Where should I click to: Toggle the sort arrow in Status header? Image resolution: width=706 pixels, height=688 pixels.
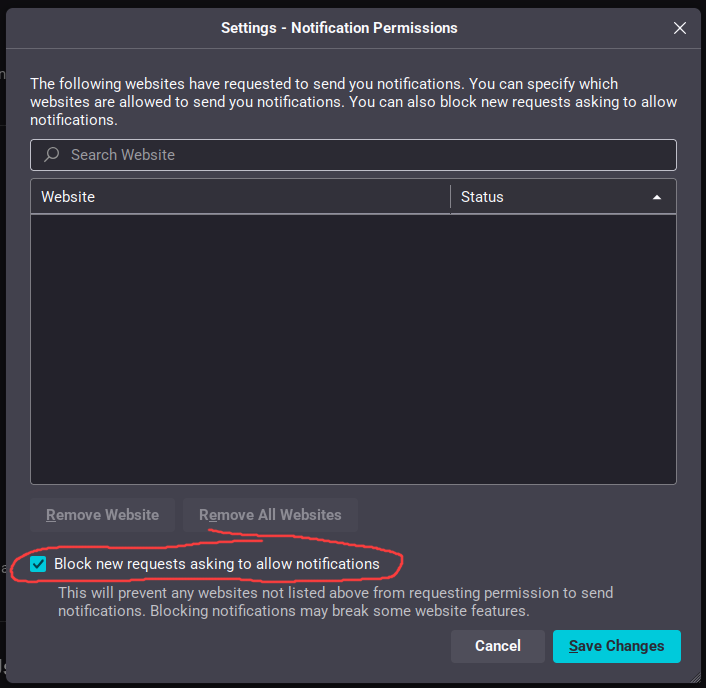coord(657,197)
